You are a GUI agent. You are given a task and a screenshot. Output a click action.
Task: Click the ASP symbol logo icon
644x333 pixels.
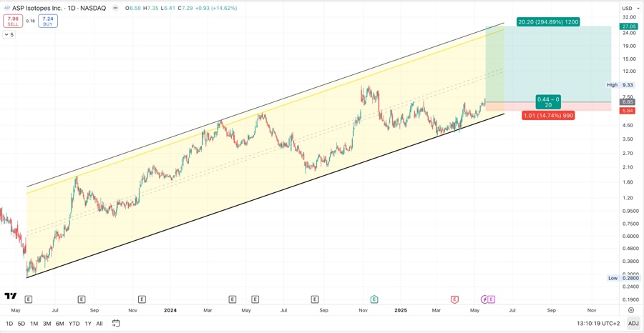tap(6, 9)
